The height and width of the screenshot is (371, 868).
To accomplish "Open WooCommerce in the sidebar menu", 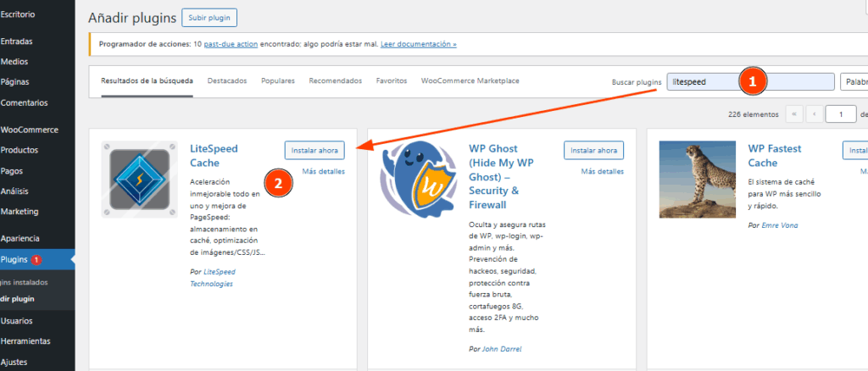I will [30, 130].
